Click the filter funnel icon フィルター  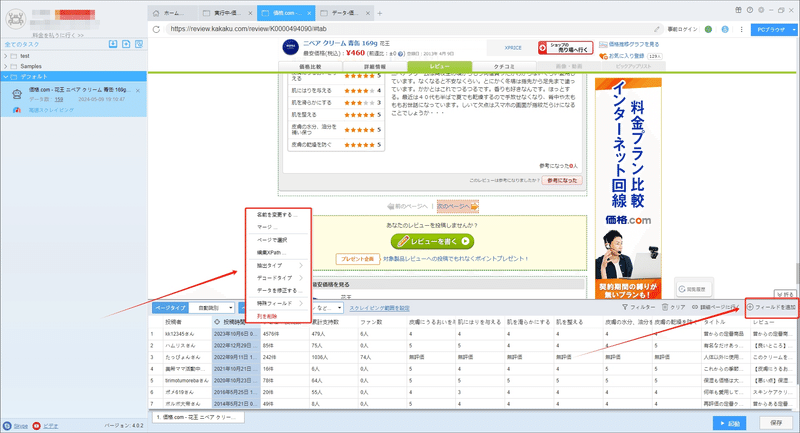tap(625, 307)
